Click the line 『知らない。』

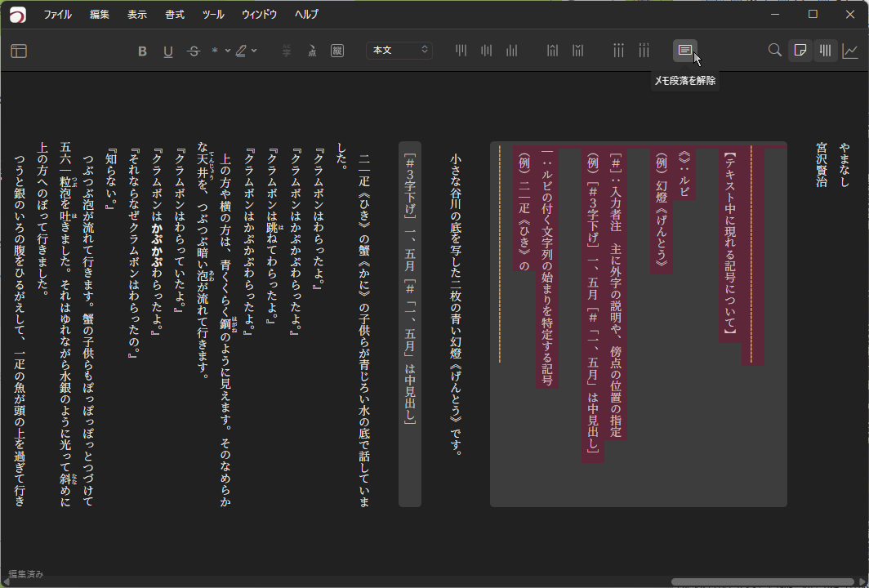(111, 179)
